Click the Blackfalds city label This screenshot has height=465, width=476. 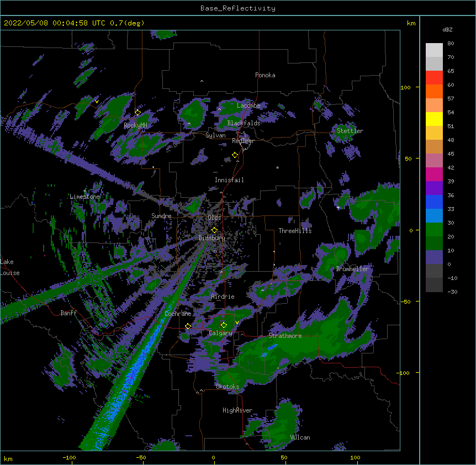244,123
